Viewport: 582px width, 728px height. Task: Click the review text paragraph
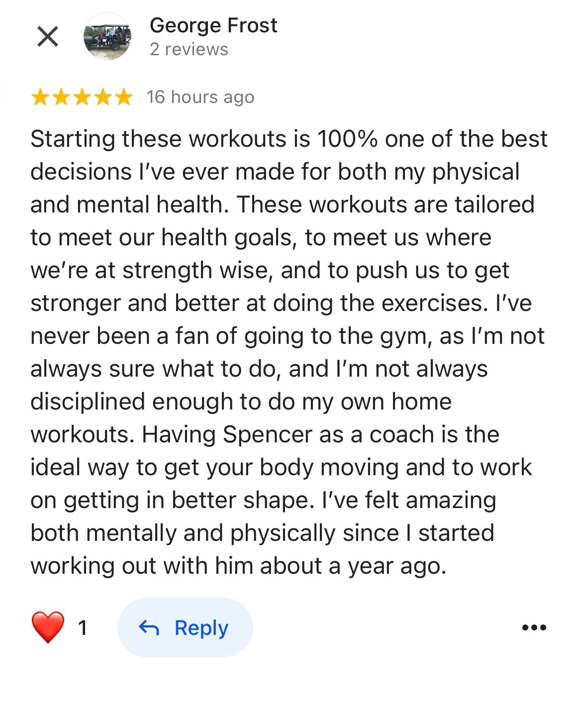289,352
